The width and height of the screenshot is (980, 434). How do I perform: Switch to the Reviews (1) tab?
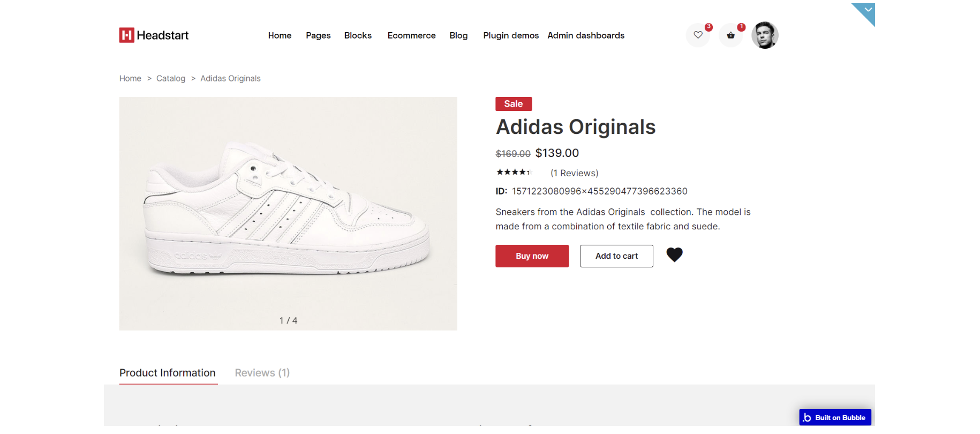(262, 373)
